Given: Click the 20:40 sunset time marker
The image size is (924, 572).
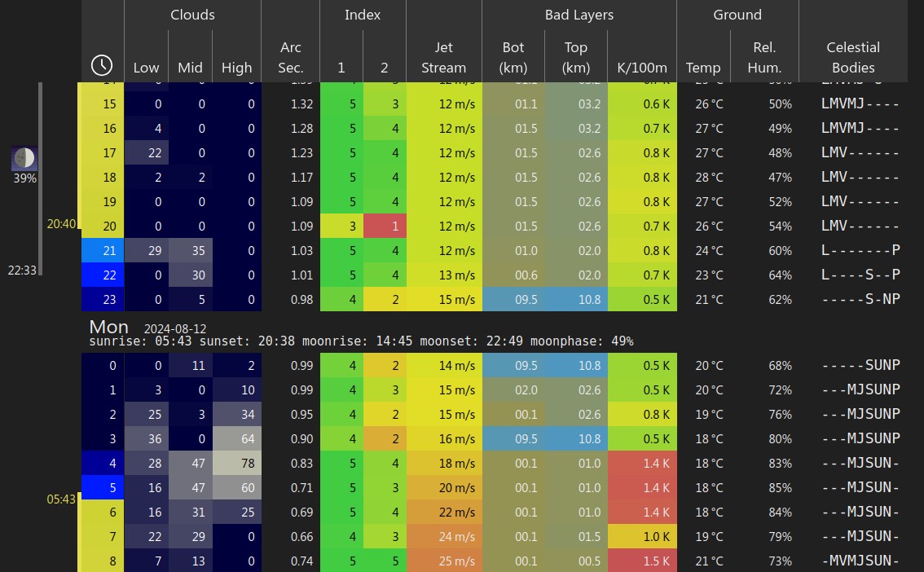Looking at the screenshot, I should [61, 224].
